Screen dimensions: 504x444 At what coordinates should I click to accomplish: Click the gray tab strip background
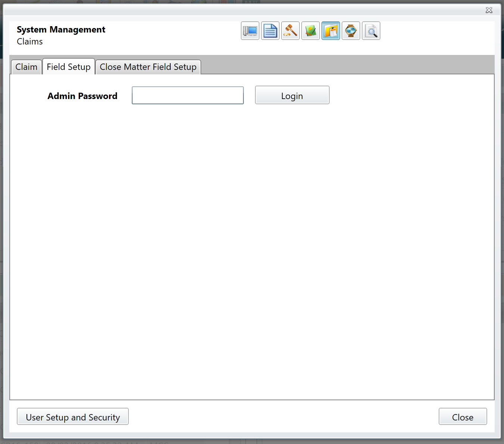tap(347, 65)
